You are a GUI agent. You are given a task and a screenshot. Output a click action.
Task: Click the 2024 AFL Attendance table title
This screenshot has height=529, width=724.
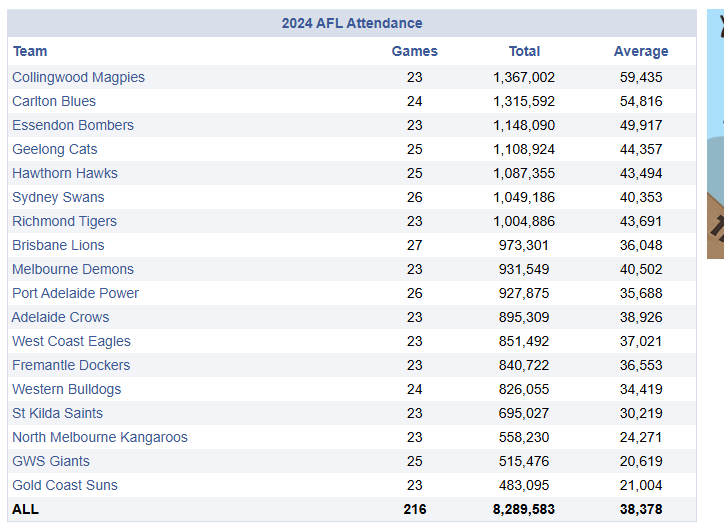pos(352,23)
